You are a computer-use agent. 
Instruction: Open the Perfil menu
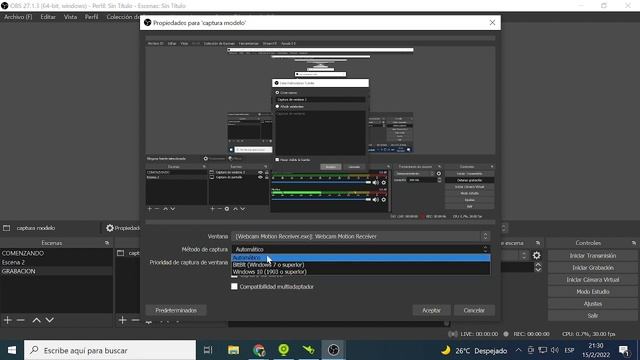[x=91, y=17]
